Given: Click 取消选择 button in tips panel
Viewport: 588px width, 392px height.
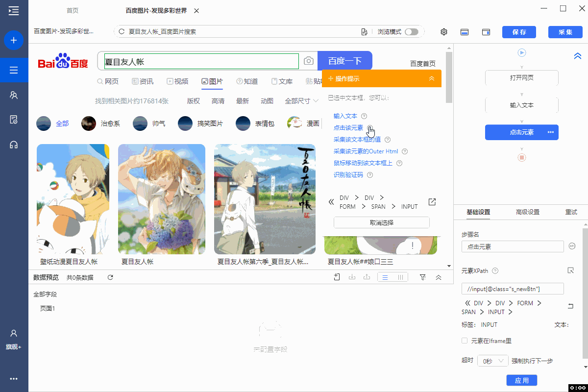Looking at the screenshot, I should coord(381,222).
